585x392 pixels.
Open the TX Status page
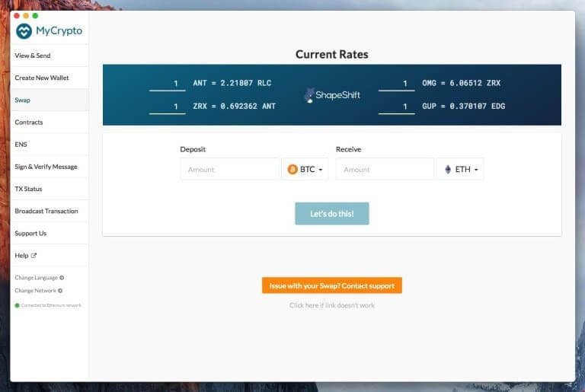(50, 189)
